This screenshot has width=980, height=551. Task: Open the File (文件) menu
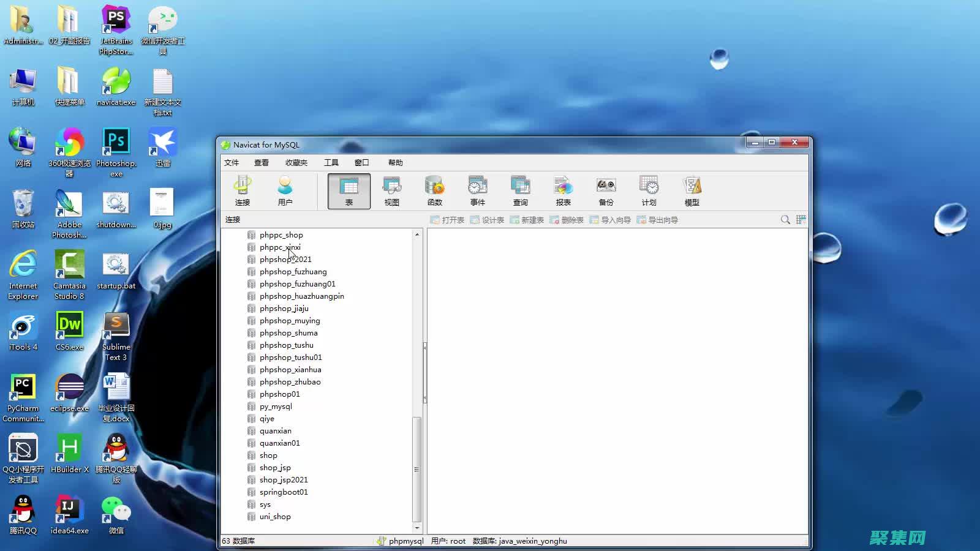point(232,163)
